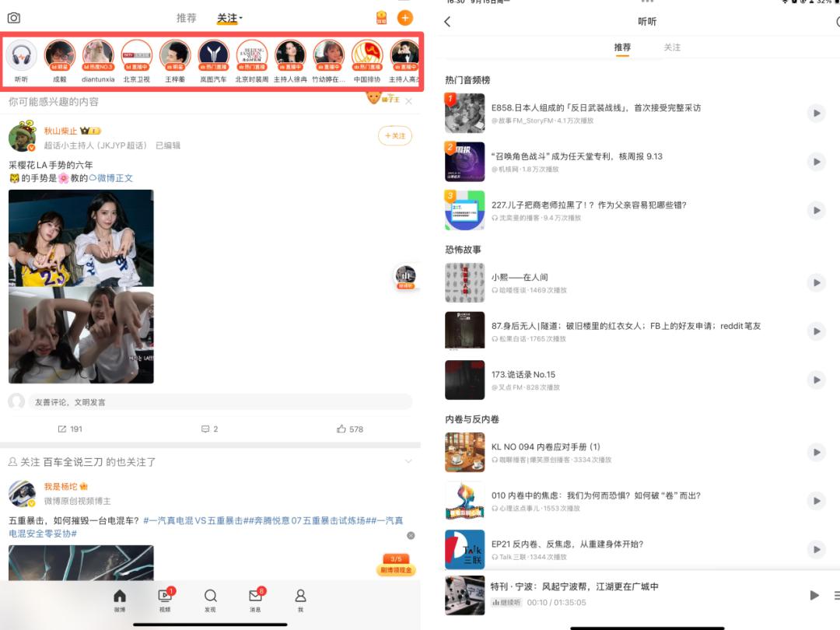Play 核周报 9.13 episode
Screen dimensions: 840x630
(817, 162)
